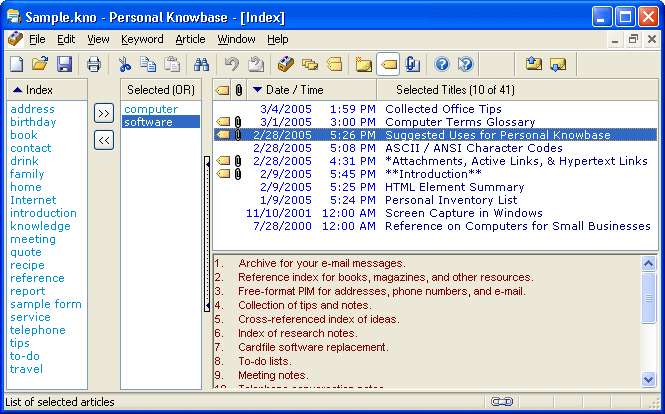Click the single tag toolbar icon
This screenshot has width=665, height=414.
pyautogui.click(x=334, y=64)
